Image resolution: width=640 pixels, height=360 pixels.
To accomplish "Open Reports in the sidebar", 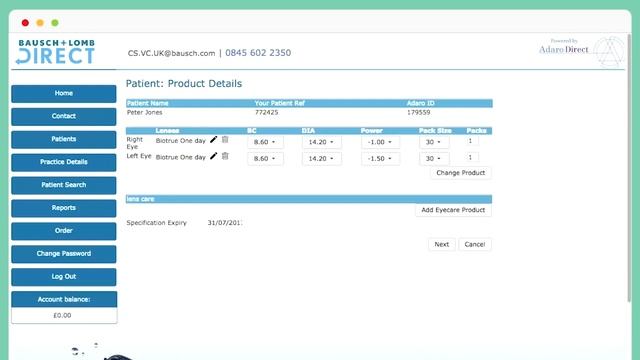I will pos(64,208).
